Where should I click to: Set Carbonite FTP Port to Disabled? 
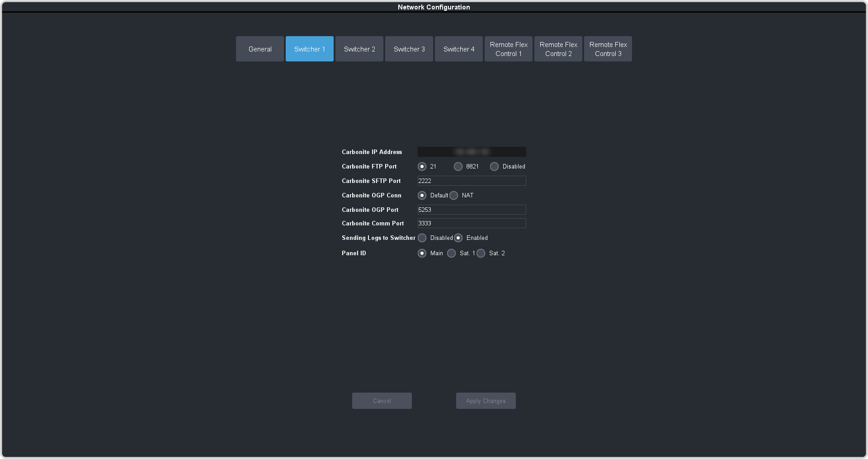click(494, 166)
